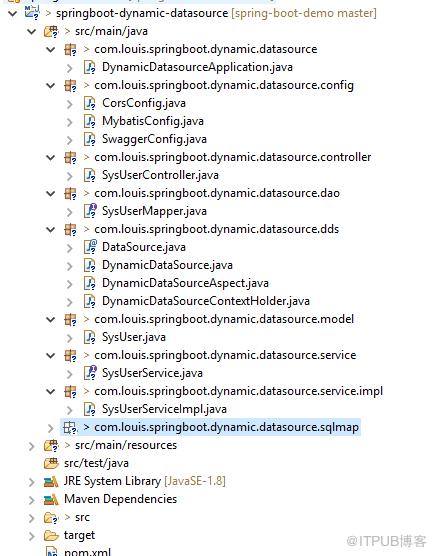436x556 pixels.
Task: Select the com.louis.springboot.dynamic.datasource.model package
Action: [224, 319]
